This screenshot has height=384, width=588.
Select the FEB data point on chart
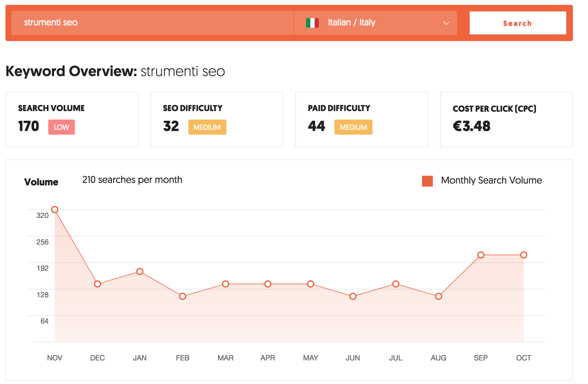[x=183, y=296]
